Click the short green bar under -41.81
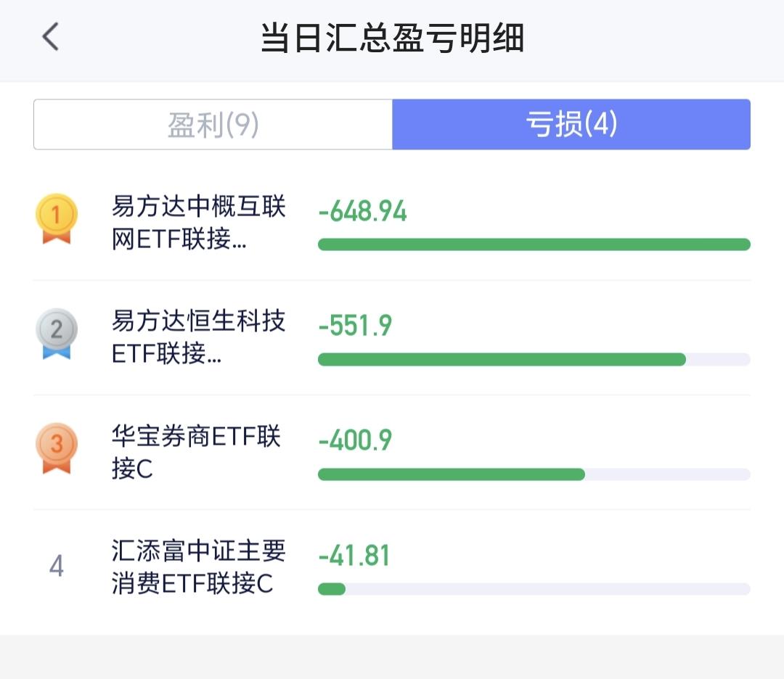Viewport: 784px width, 679px height. pyautogui.click(x=332, y=589)
